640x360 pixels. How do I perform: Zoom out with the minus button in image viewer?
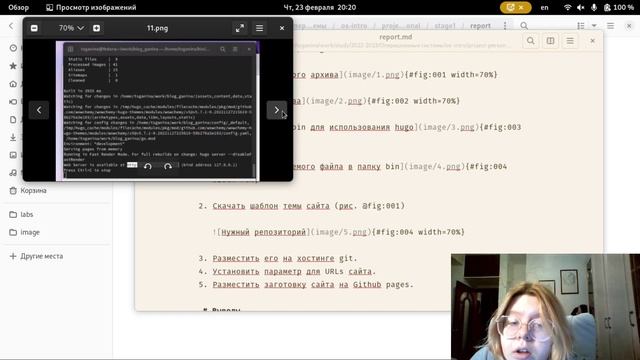point(34,28)
